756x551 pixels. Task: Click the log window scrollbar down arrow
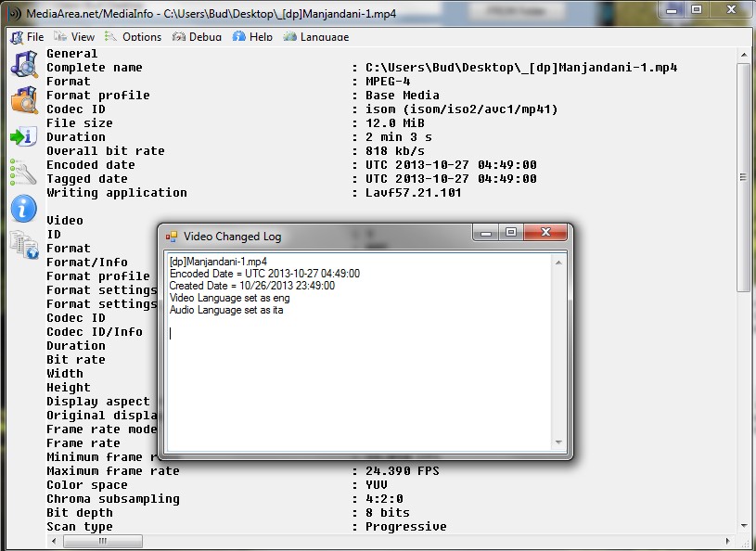[558, 442]
